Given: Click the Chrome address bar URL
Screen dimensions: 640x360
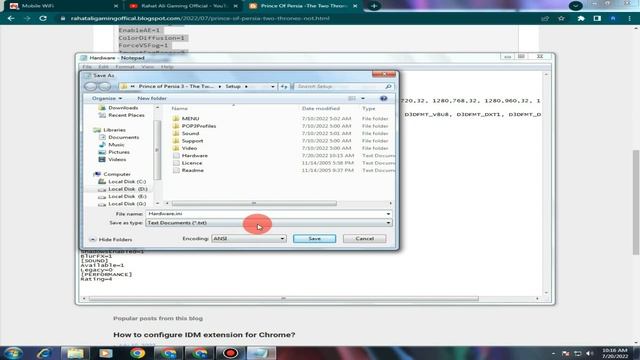Looking at the screenshot, I should point(200,18).
